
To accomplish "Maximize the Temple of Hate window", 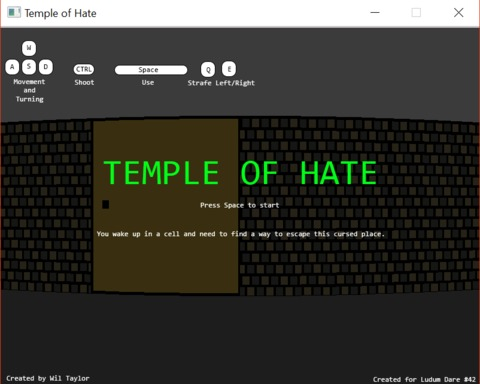I will [416, 13].
